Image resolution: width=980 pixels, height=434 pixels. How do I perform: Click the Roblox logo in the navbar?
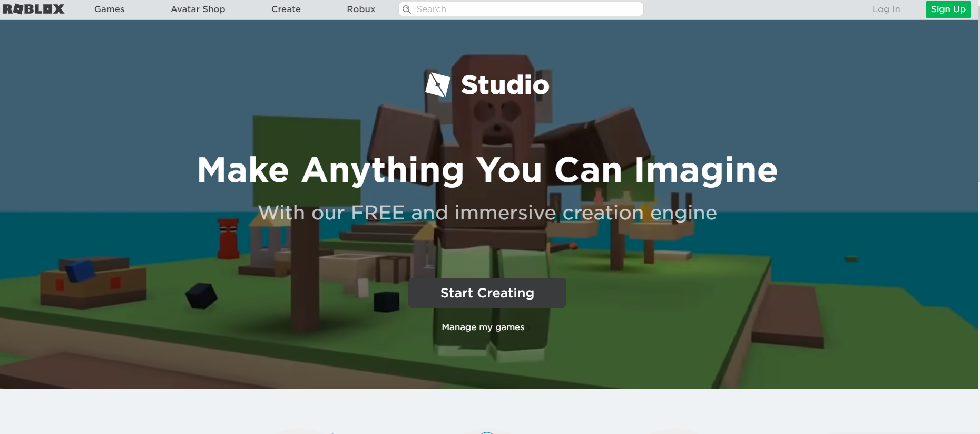(34, 9)
